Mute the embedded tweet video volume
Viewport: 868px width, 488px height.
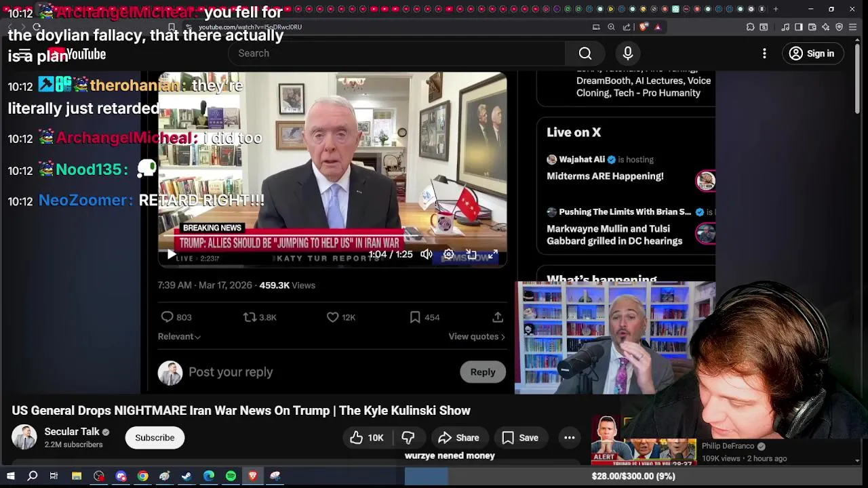click(x=426, y=255)
